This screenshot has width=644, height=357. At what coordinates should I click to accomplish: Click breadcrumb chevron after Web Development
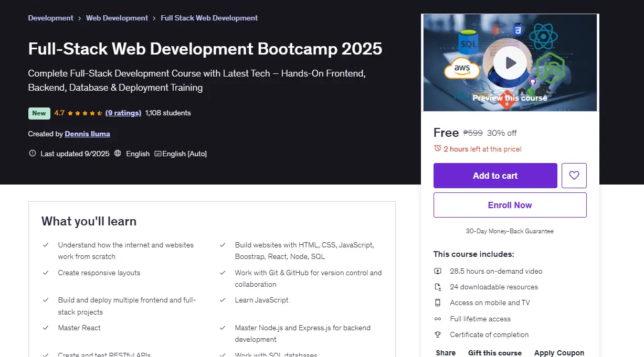tap(155, 18)
